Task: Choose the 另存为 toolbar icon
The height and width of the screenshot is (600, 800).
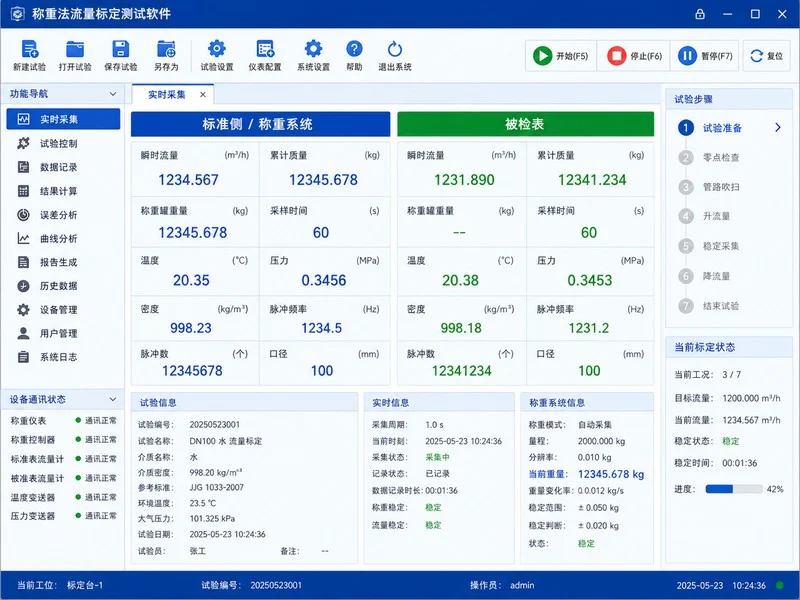Action: (166, 49)
